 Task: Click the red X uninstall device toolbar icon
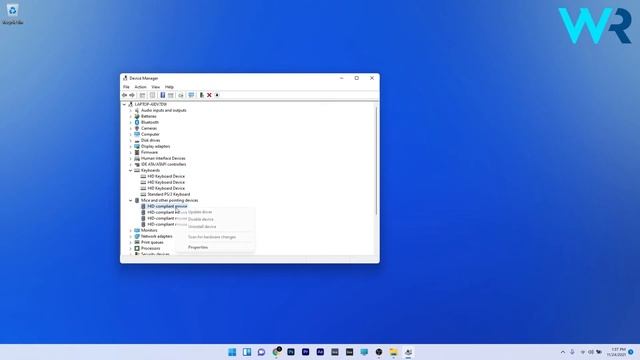tap(209, 95)
